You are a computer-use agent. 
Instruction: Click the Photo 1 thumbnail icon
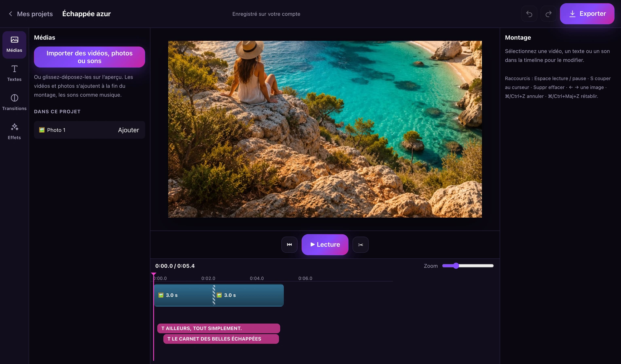click(x=42, y=130)
